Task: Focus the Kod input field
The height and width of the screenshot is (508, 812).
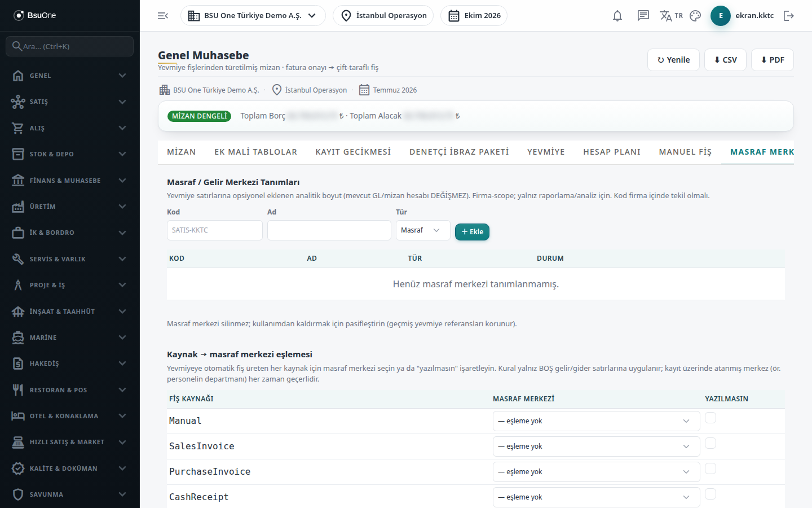Action: pos(215,230)
